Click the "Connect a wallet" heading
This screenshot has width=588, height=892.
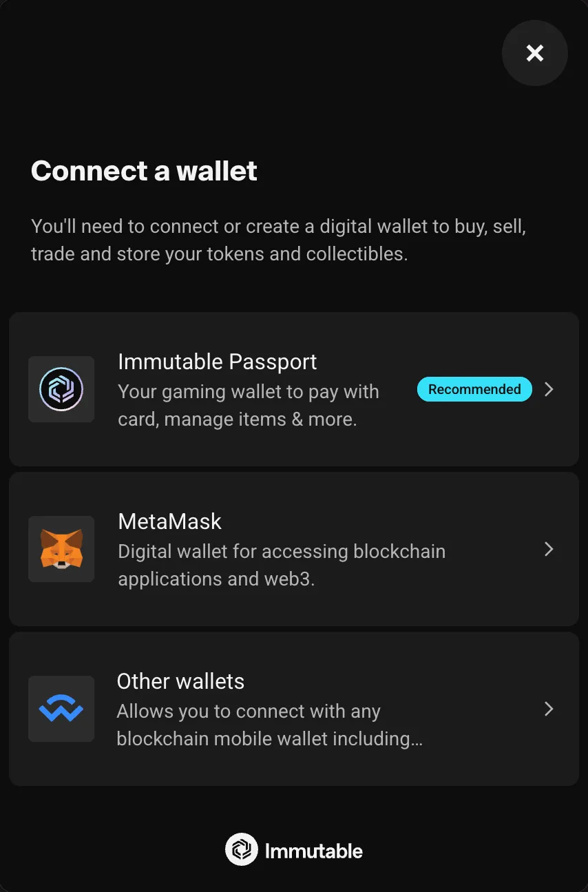tap(144, 171)
